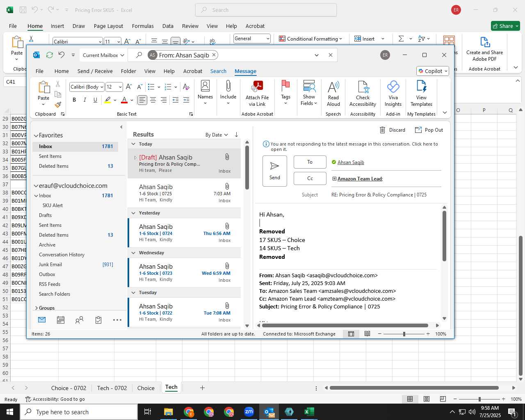This screenshot has width=525, height=420.
Task: Click the Cc recipients button
Action: tap(310, 178)
